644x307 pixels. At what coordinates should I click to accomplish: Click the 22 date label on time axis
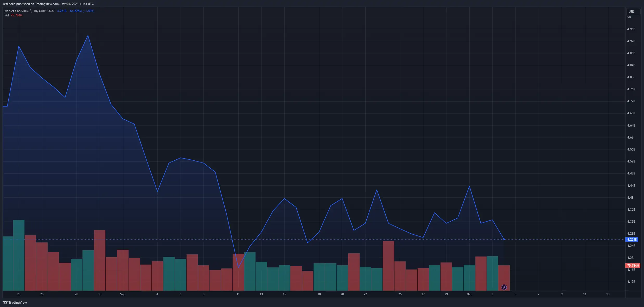click(365, 294)
